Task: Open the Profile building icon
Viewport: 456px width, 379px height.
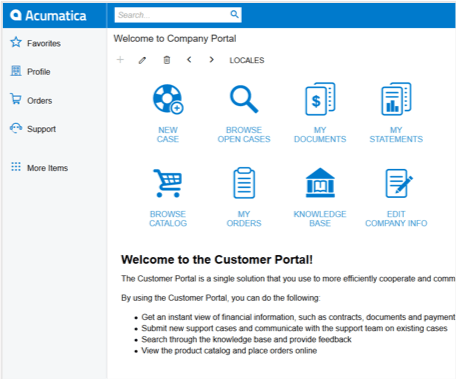Action: click(x=16, y=71)
